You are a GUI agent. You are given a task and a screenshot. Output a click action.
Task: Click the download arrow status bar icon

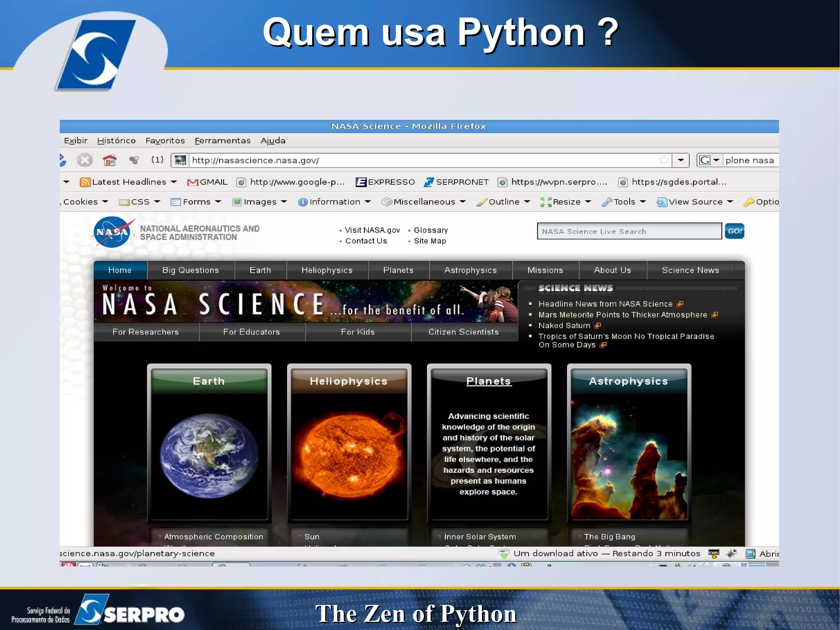click(504, 554)
